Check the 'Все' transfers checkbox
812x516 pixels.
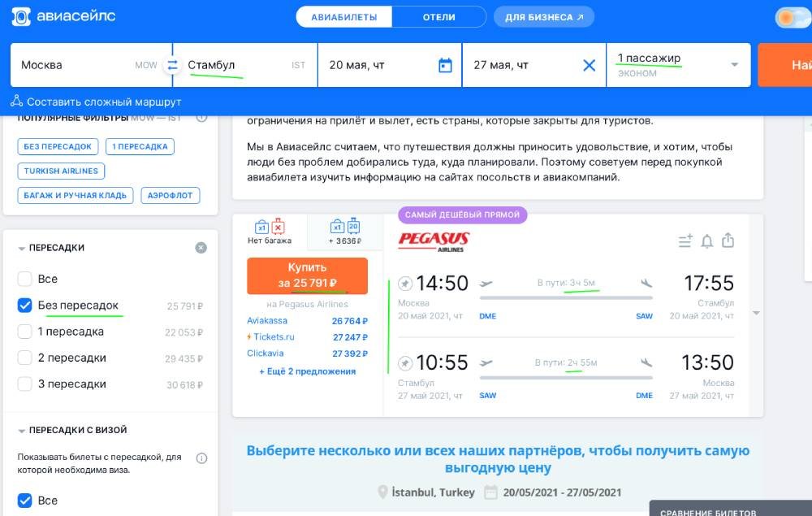point(25,279)
